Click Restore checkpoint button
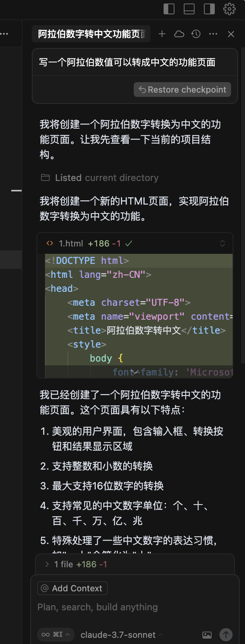The image size is (245, 644). coord(182,90)
